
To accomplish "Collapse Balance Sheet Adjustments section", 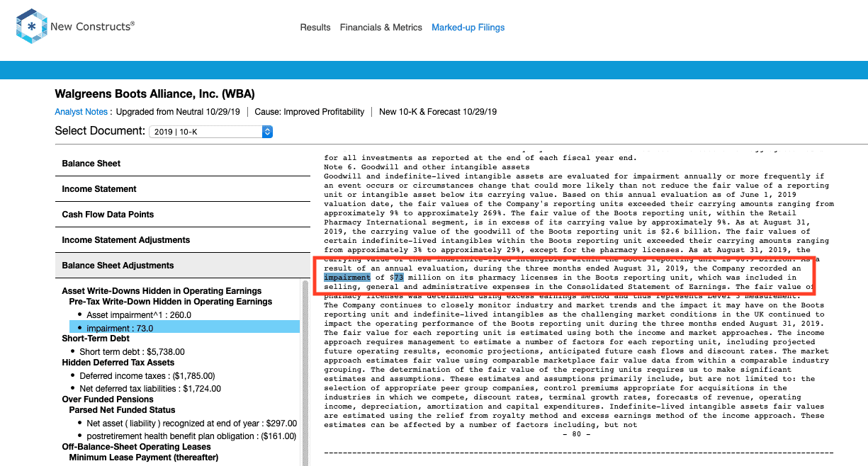I will [x=184, y=266].
